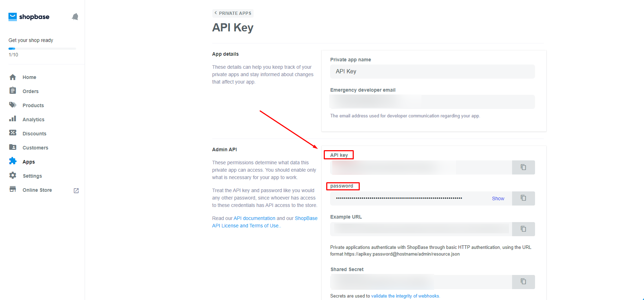The width and height of the screenshot is (644, 300).
Task: Open the external link icon beside Online Store
Action: point(76,190)
